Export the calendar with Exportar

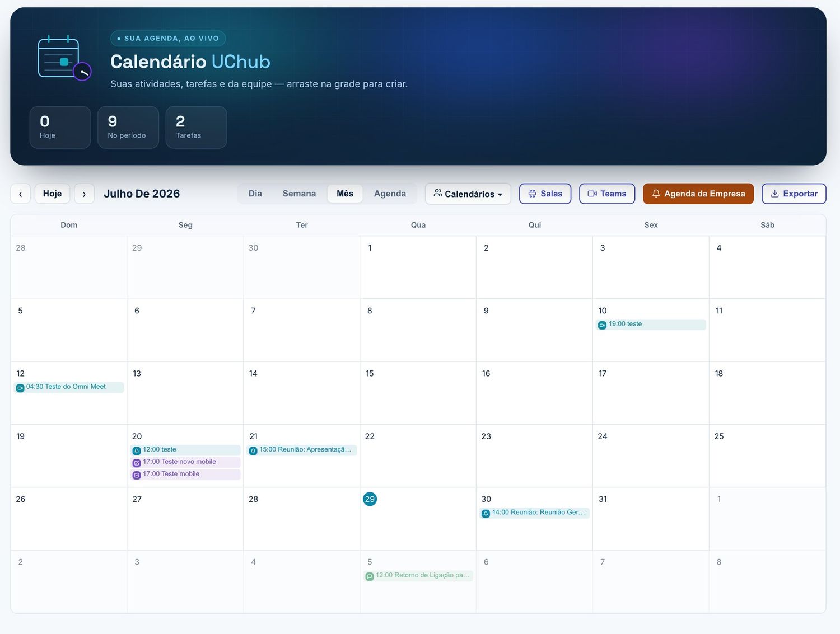click(x=794, y=194)
